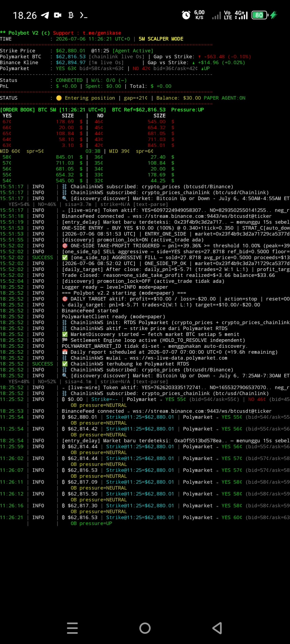The image size is (290, 644).
Task: Select the 67¢ YES order book price
Action: (7, 122)
